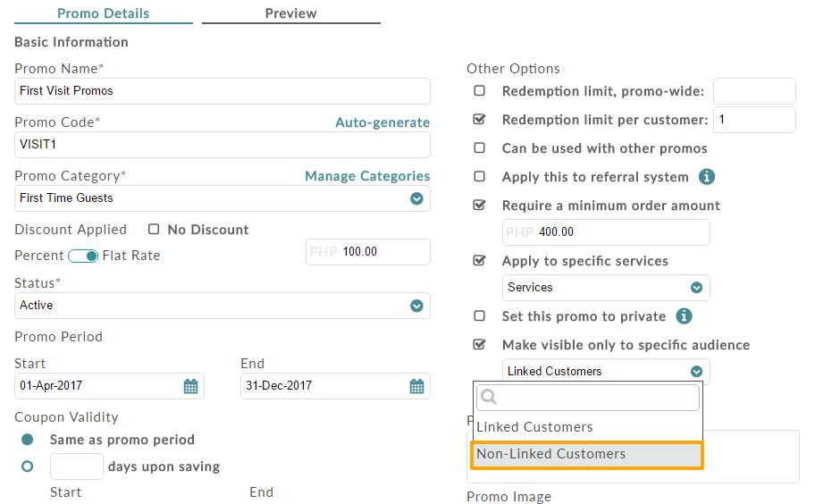This screenshot has width=815, height=504.
Task: Switch to the Preview tab
Action: (290, 13)
